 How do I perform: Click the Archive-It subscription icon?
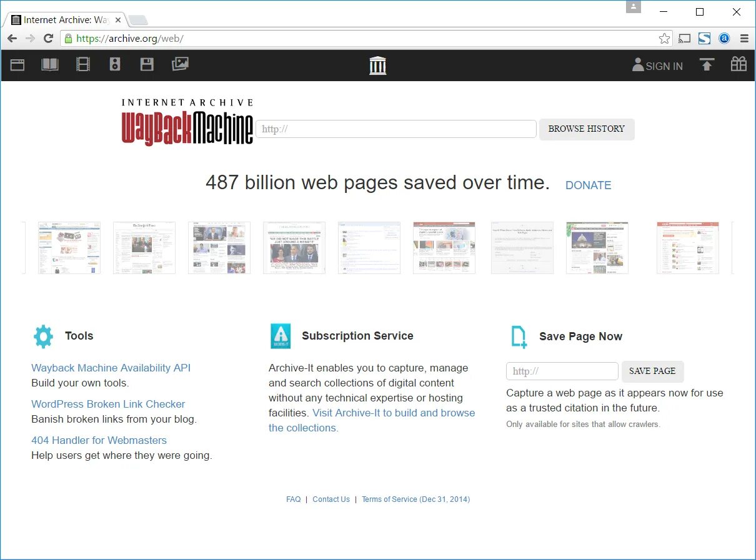point(281,336)
